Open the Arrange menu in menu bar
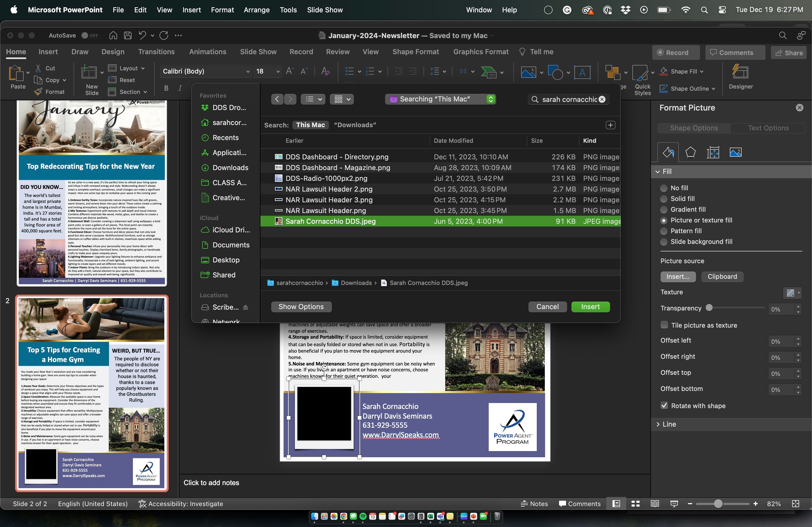This screenshot has width=812, height=527. coord(256,10)
